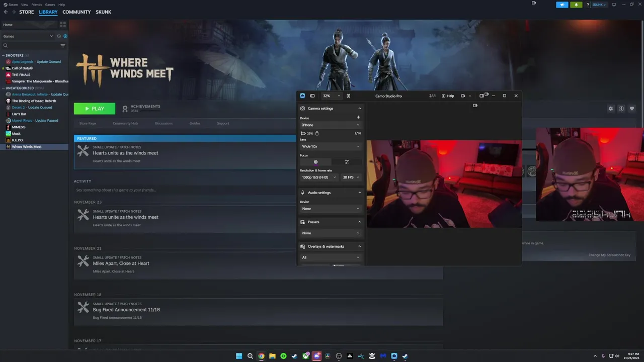Toggle the ready-to-play filter icon
The width and height of the screenshot is (644, 362).
point(65,36)
